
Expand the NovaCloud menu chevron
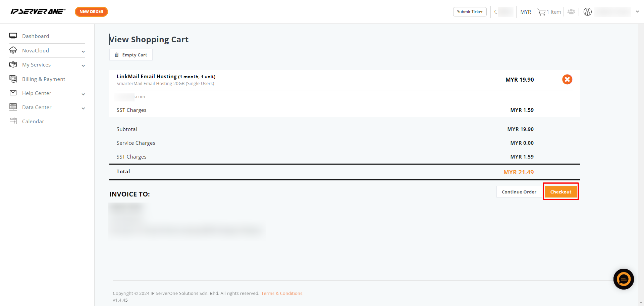coord(83,51)
